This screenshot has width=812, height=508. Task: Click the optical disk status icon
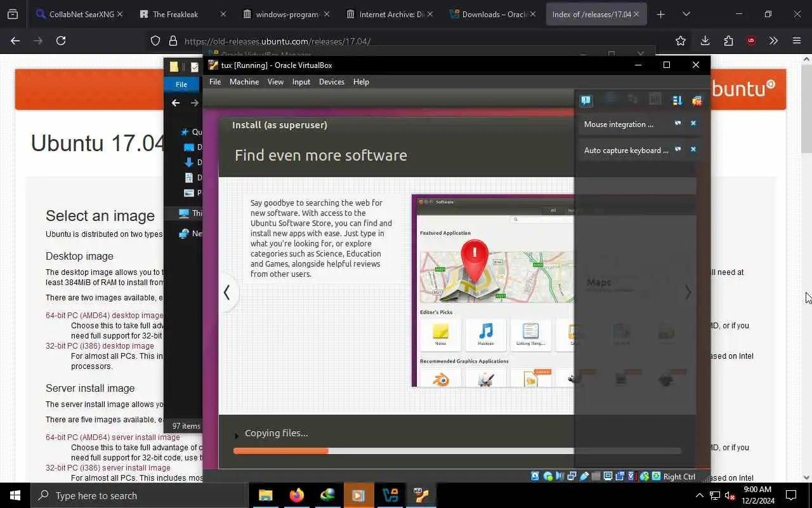click(x=548, y=476)
